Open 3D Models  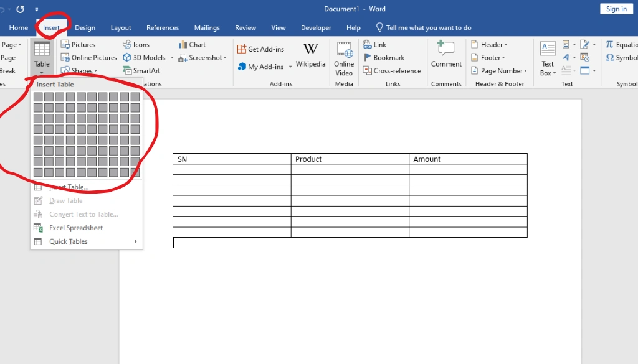(145, 58)
